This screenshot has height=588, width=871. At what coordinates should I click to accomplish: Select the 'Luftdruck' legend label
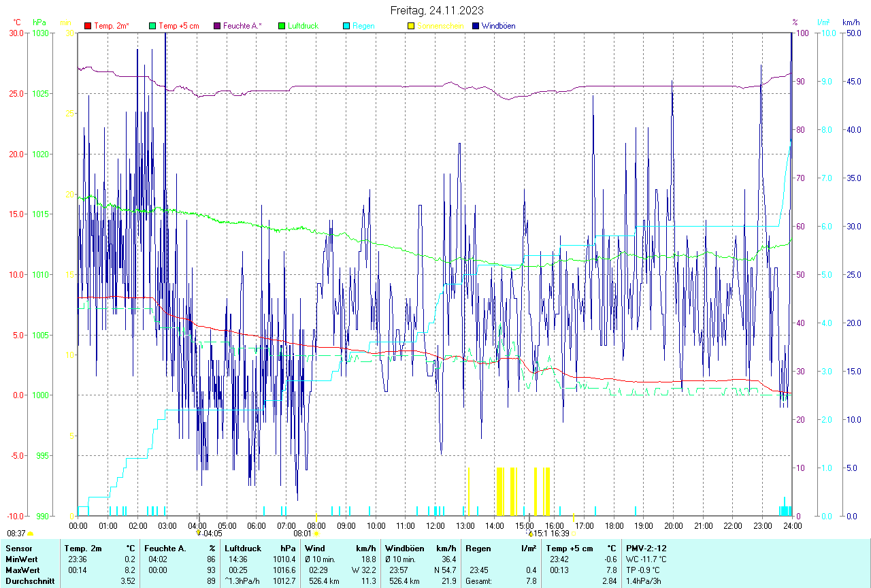[x=303, y=26]
